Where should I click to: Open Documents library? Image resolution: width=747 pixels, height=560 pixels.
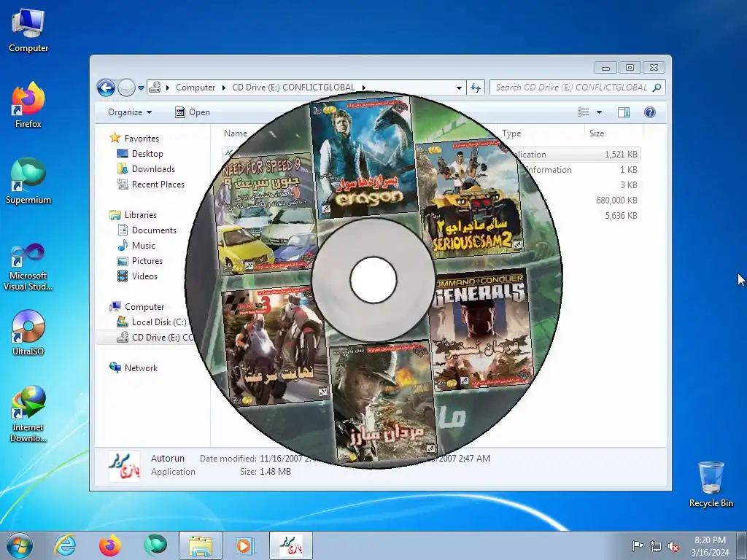pyautogui.click(x=147, y=230)
